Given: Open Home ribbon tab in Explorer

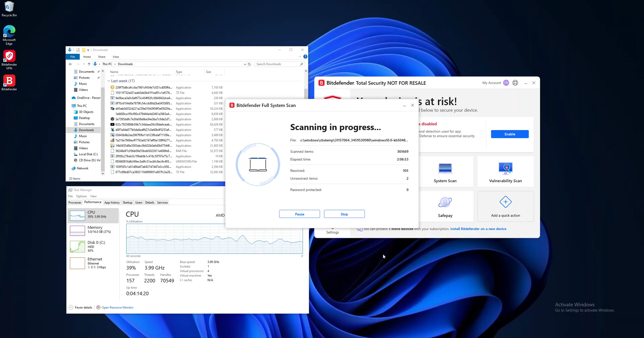Looking at the screenshot, I should click(x=87, y=57).
